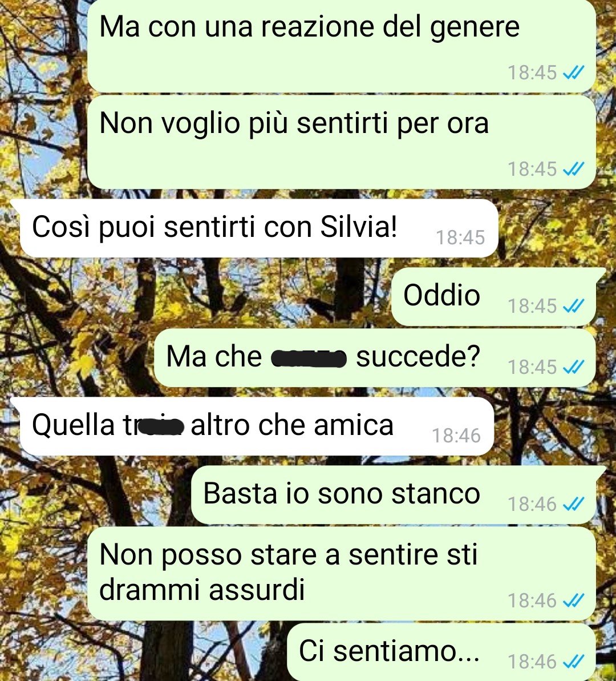Tap the 'Basta io sono stanco' bubble
Image resolution: width=616 pixels, height=681 pixels.
point(394,495)
